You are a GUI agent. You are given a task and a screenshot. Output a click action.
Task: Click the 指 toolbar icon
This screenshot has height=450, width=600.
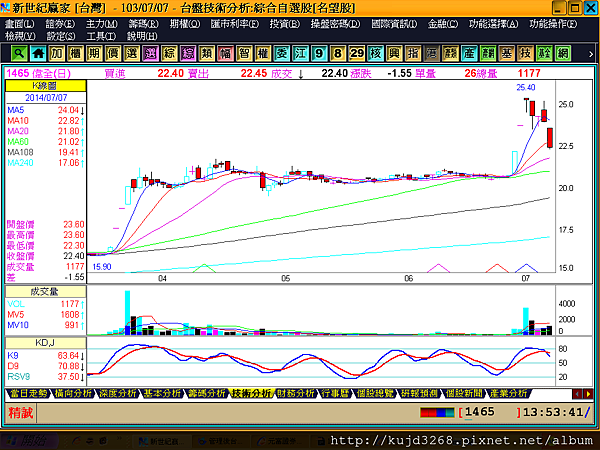click(413, 53)
